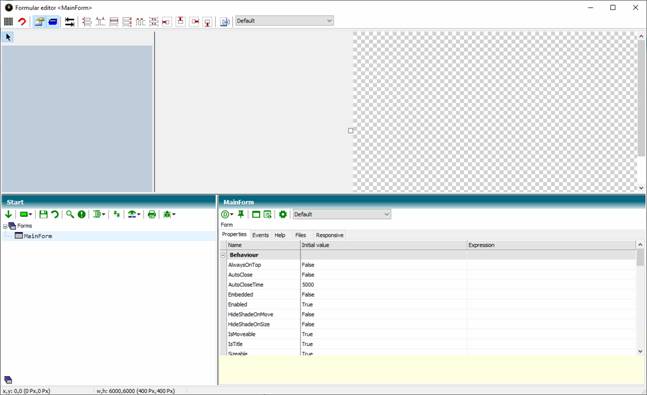This screenshot has height=395, width=647.
Task: Click the green gear settings icon
Action: 283,214
